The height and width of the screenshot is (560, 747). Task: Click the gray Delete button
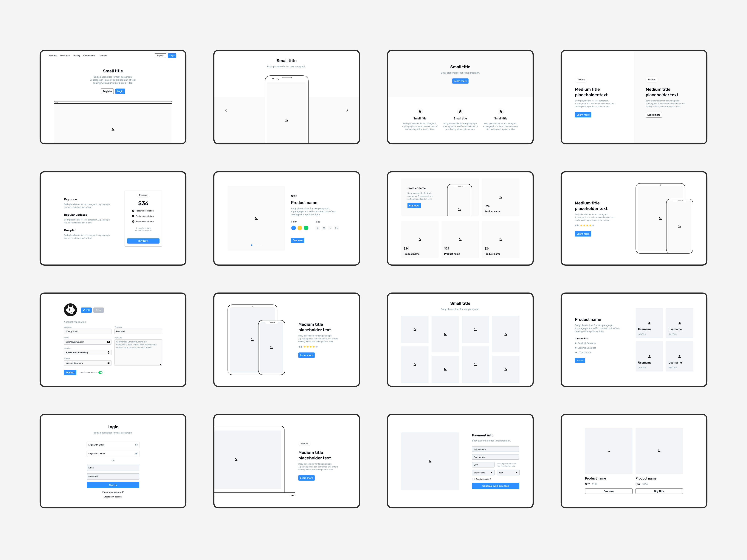click(x=99, y=310)
